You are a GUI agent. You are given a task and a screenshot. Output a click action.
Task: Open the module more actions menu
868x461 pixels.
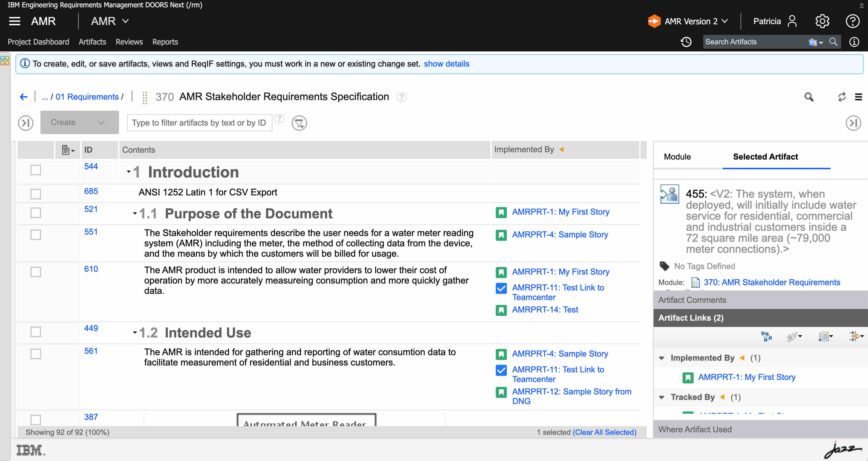coord(858,97)
